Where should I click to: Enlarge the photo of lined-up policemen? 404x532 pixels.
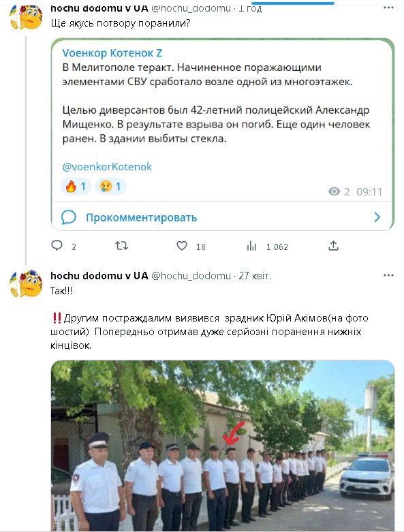coord(223,445)
